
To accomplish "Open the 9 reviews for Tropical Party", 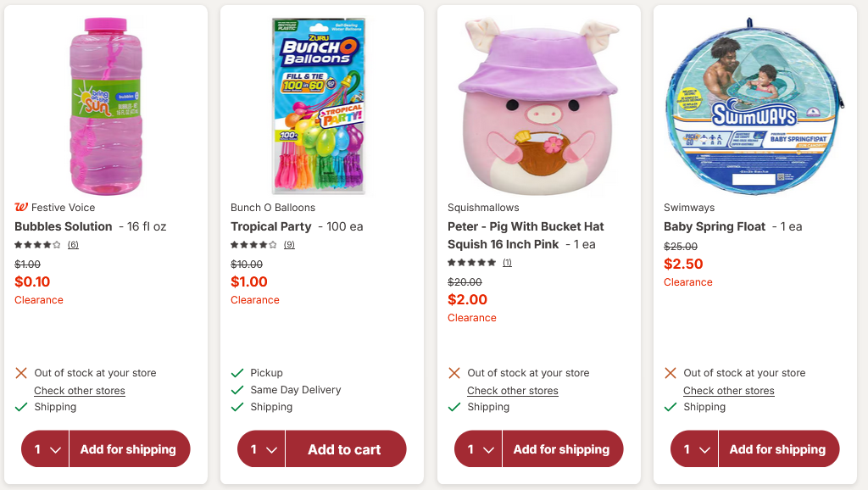I will pyautogui.click(x=289, y=245).
